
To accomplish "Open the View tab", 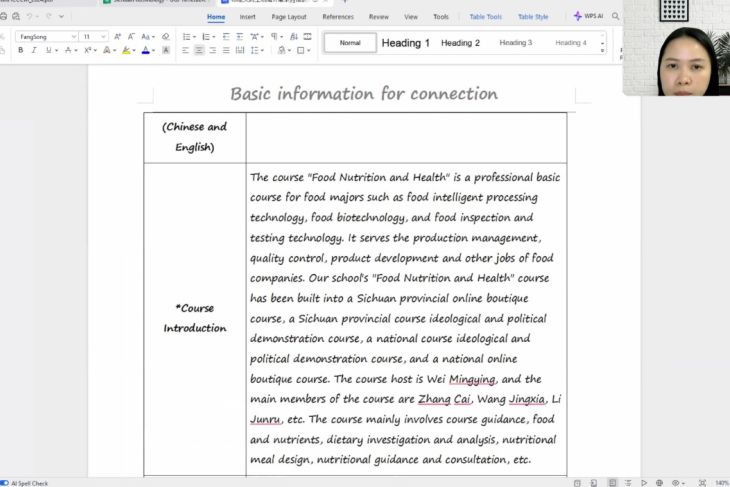I will pyautogui.click(x=411, y=17).
